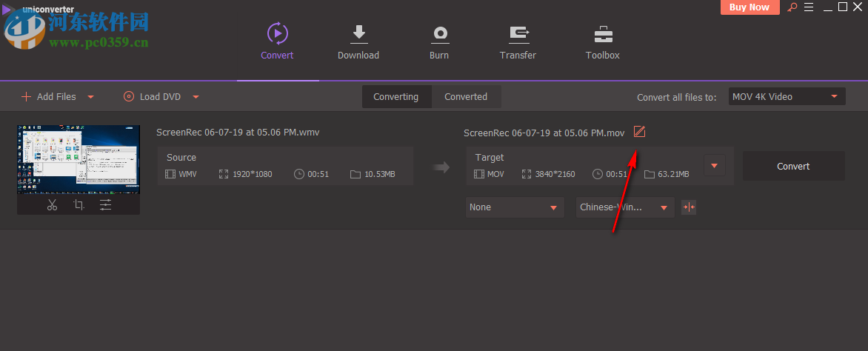868x351 pixels.
Task: Open the None subtitle dropdown
Action: [514, 207]
